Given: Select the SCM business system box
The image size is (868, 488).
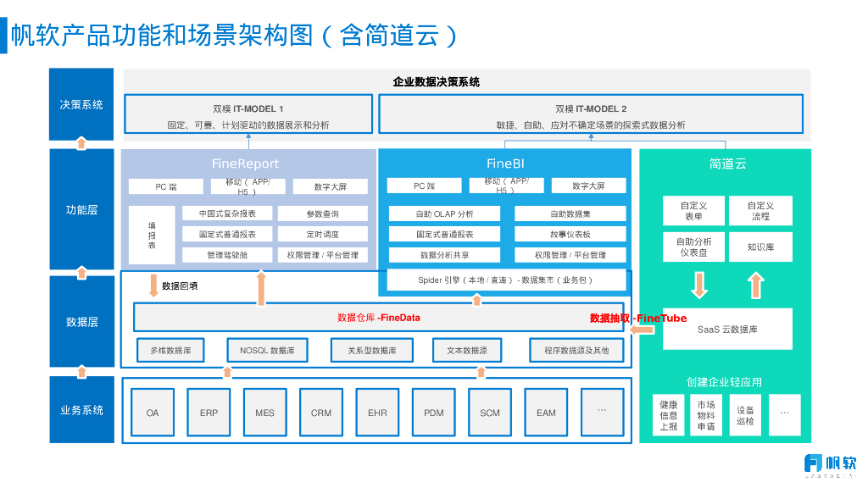Looking at the screenshot, I should tap(490, 413).
